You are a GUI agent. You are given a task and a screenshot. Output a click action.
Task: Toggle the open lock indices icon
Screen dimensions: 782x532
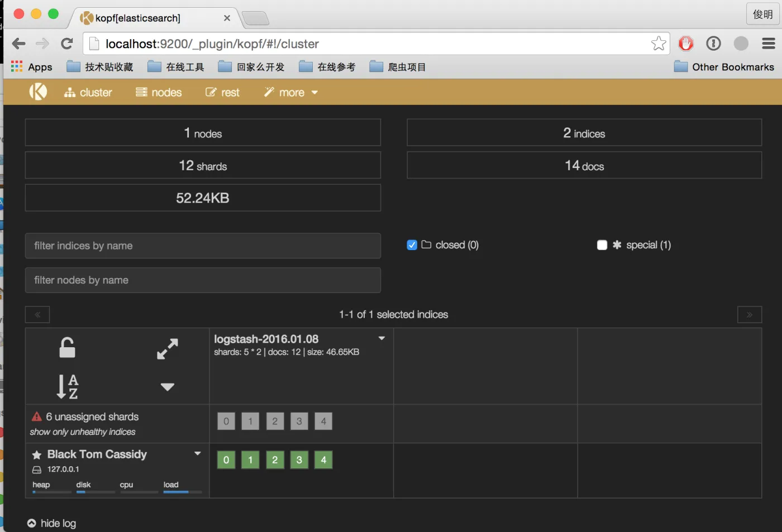tap(67, 348)
